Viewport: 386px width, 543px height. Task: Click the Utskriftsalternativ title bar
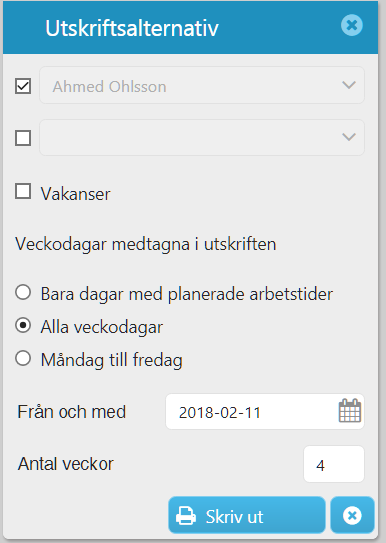pos(190,28)
